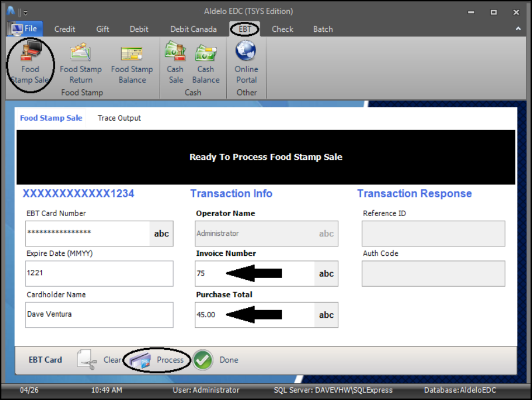Open the File menu
532x400 pixels.
(x=25, y=29)
